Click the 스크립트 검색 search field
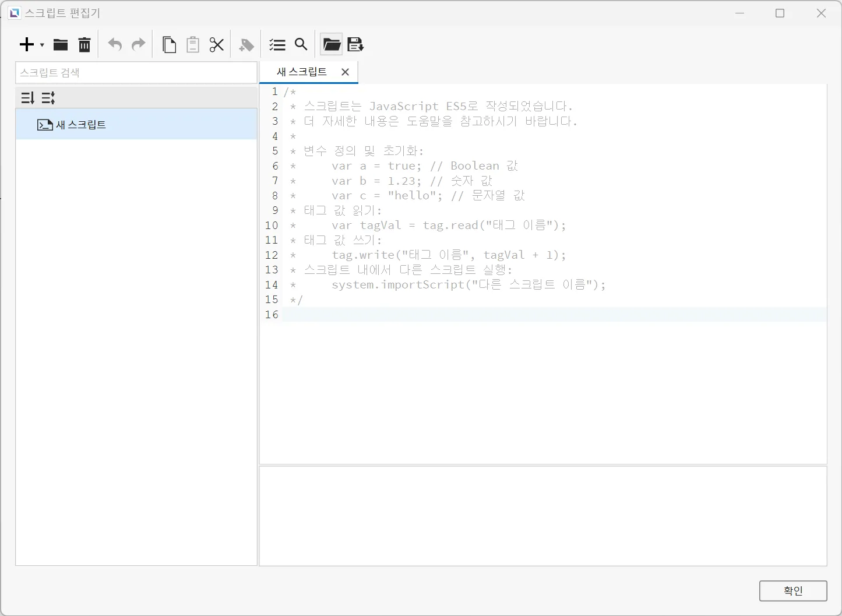This screenshot has height=616, width=842. pyautogui.click(x=136, y=73)
